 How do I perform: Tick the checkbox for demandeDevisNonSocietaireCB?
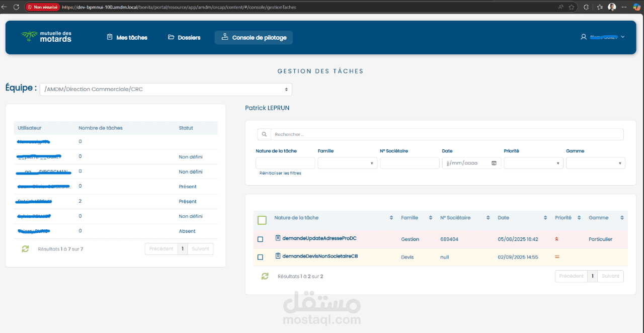(x=260, y=257)
